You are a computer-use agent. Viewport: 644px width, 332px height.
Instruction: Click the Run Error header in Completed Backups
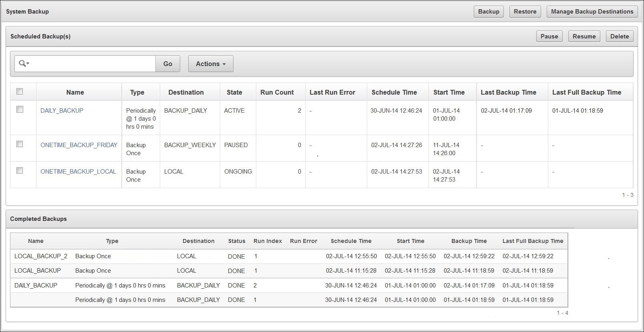(x=304, y=241)
